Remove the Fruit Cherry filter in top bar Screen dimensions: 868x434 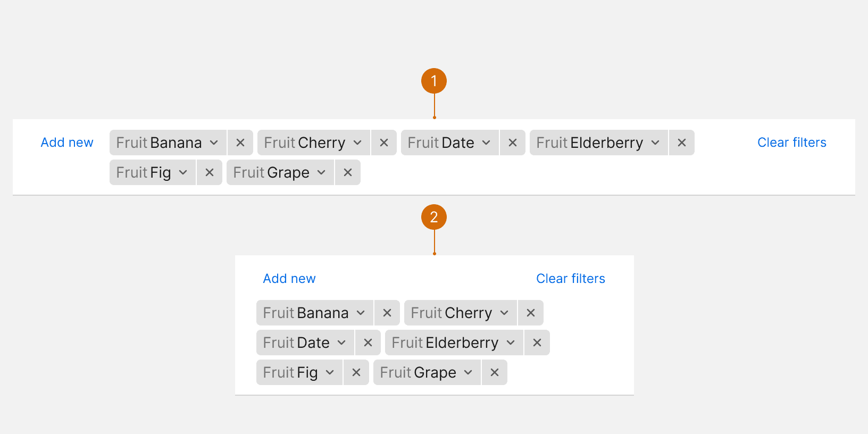[384, 143]
